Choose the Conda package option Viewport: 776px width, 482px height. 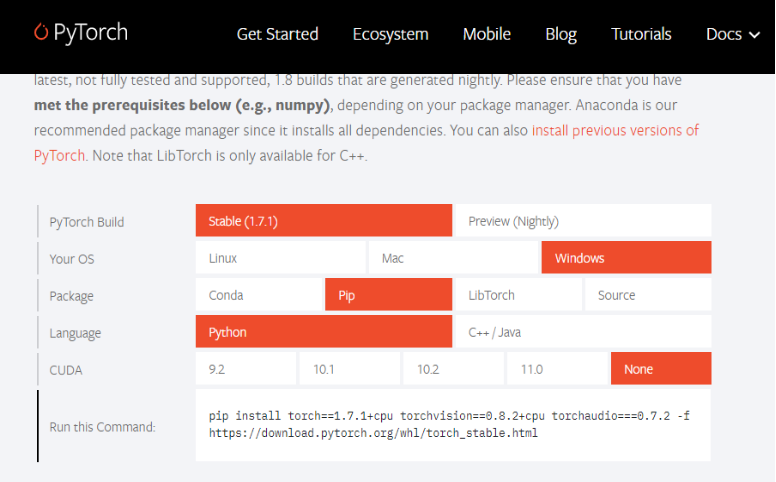258,295
